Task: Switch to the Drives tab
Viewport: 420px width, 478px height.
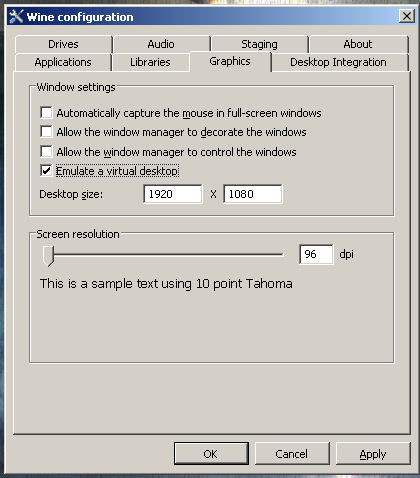Action: [x=63, y=44]
